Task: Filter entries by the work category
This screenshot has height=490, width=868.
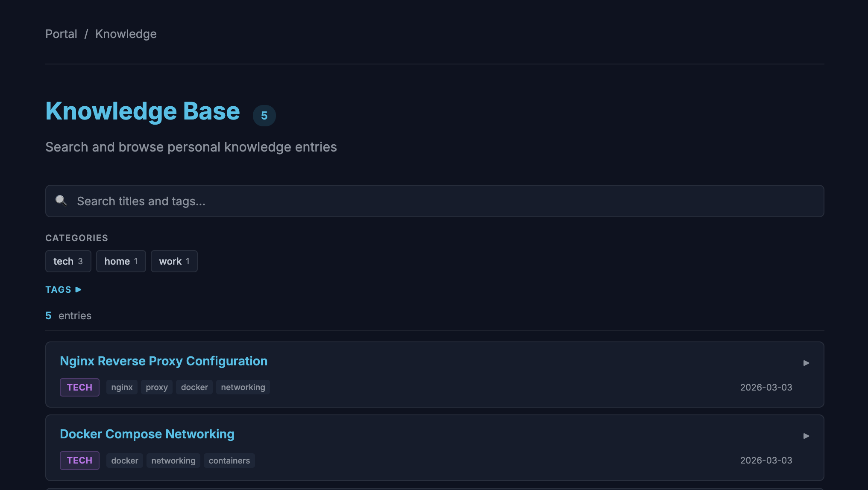Action: [x=174, y=261]
